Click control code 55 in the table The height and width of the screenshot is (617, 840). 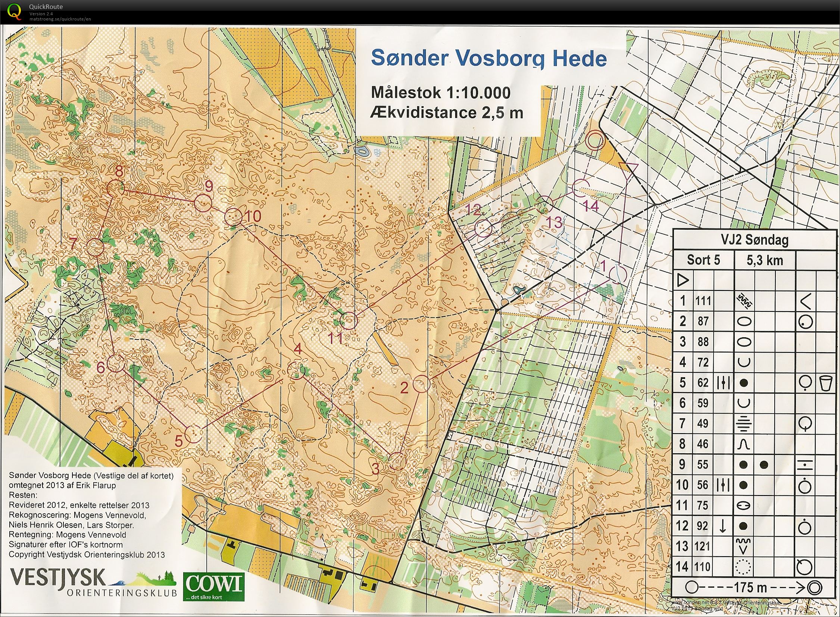click(x=703, y=464)
